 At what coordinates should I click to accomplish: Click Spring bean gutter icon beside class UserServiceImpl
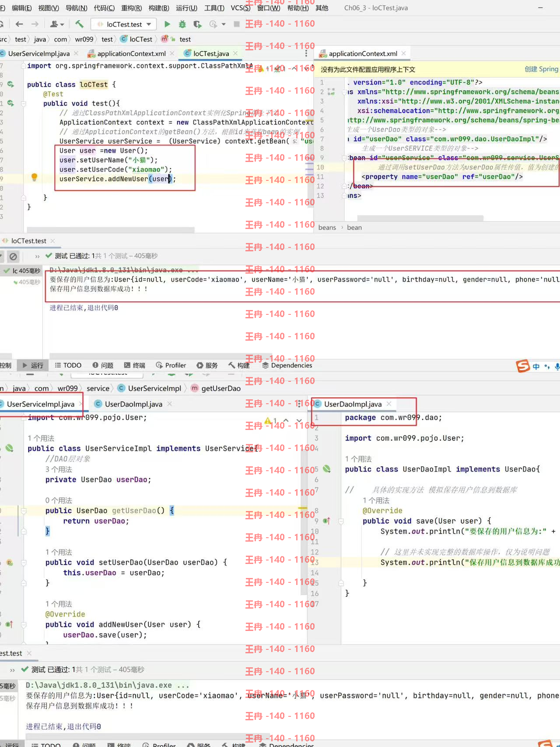click(x=9, y=448)
